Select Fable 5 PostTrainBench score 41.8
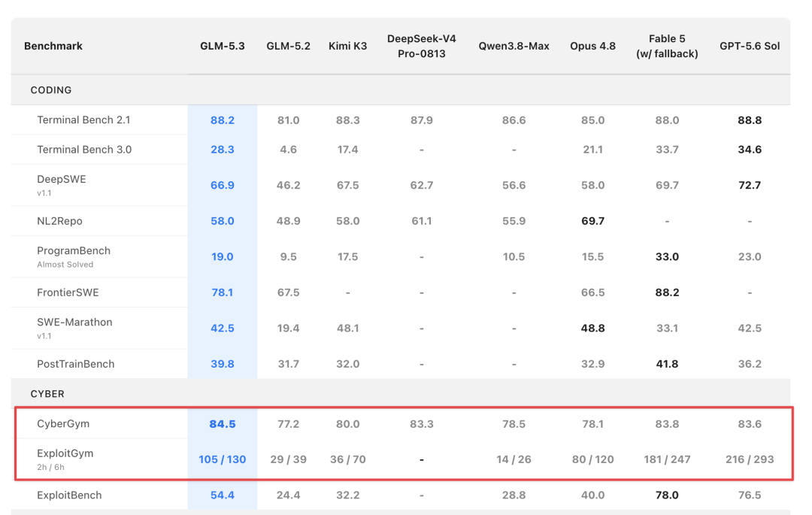Screen dimensions: 812x515 coord(667,364)
